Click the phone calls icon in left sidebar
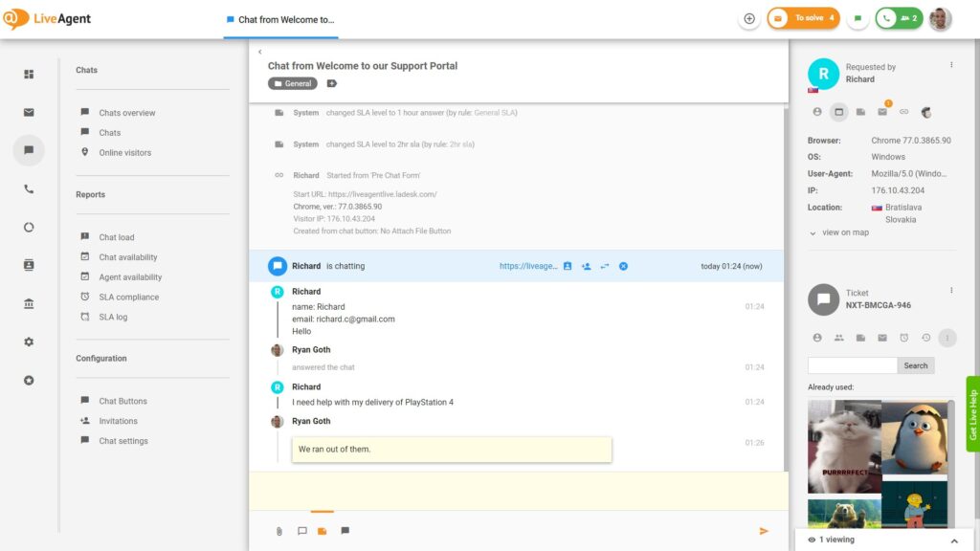The height and width of the screenshot is (551, 980). pyautogui.click(x=29, y=188)
